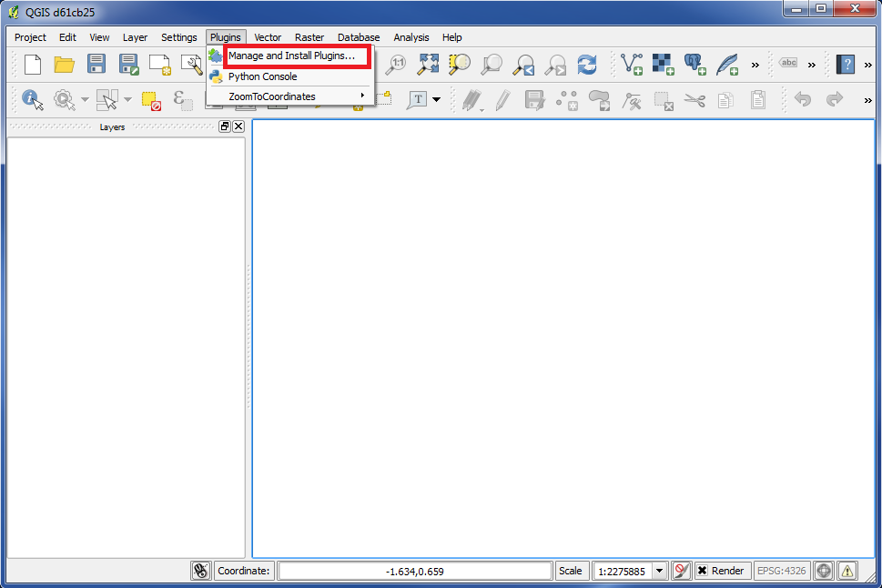Screen dimensions: 882x588
Task: Add SpatiaLite Layer feather icon
Action: pos(727,64)
